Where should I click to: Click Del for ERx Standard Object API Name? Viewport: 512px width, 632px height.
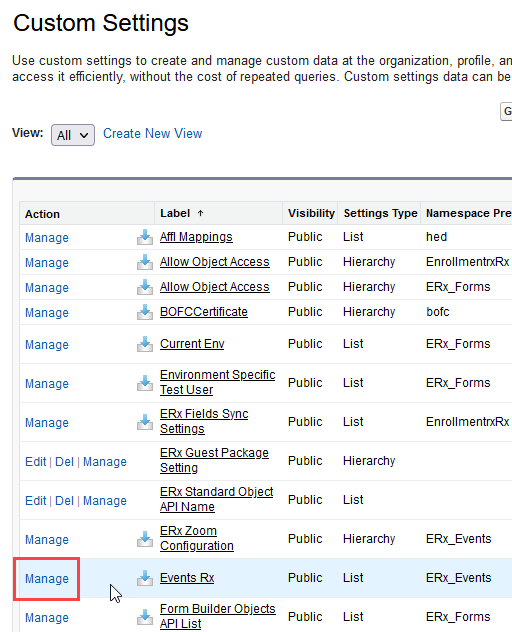coord(65,501)
